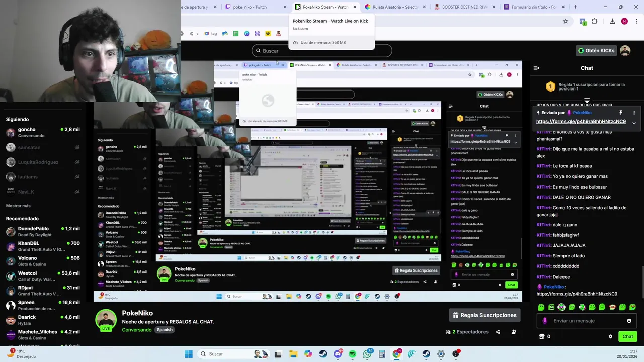Click the Spanish language tag

click(x=165, y=330)
